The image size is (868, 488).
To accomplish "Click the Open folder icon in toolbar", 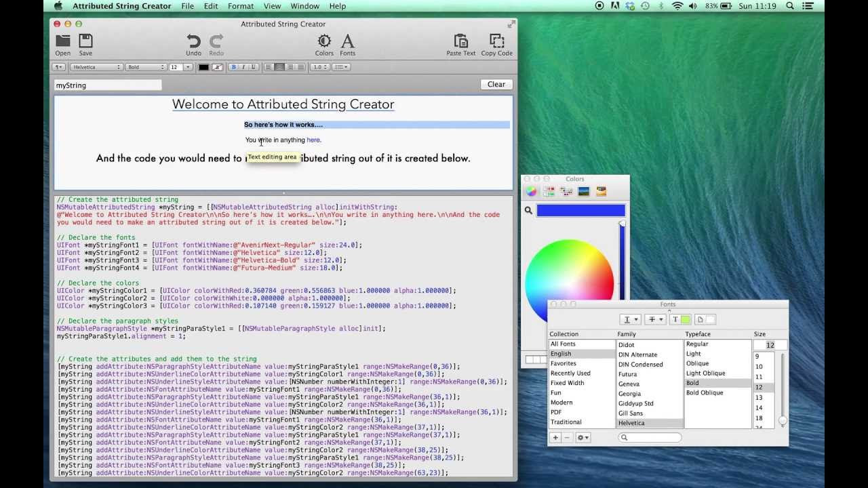I will 63,41.
